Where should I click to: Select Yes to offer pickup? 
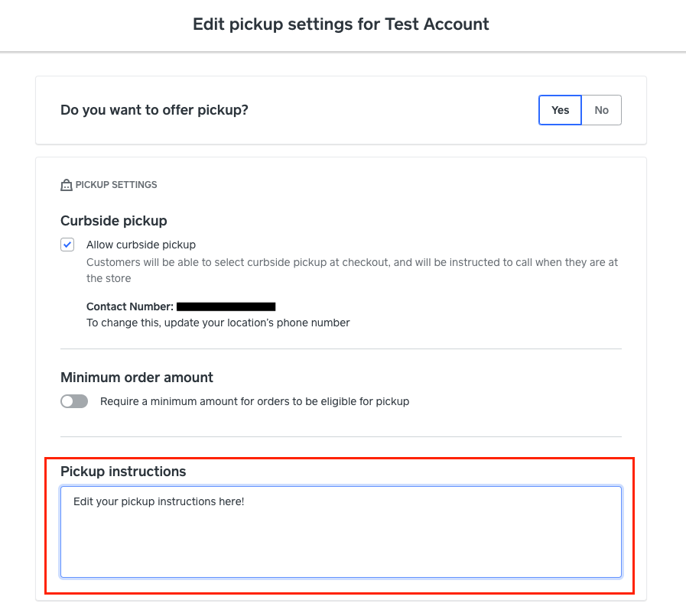560,110
